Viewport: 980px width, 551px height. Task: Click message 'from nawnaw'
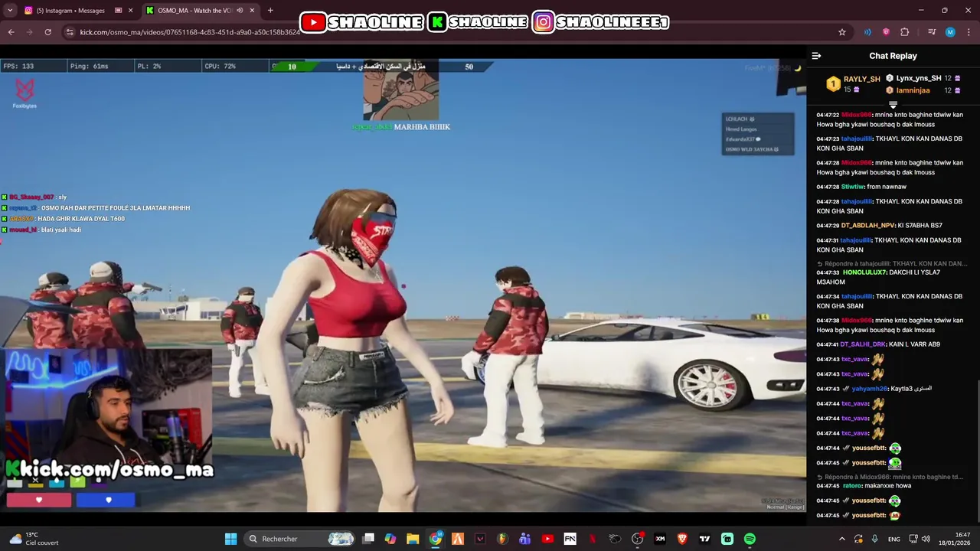click(887, 187)
